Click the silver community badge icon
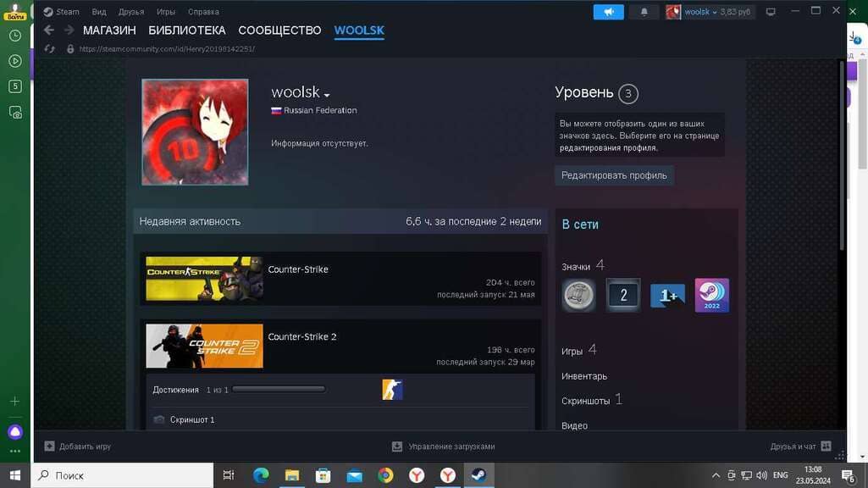 pyautogui.click(x=579, y=296)
